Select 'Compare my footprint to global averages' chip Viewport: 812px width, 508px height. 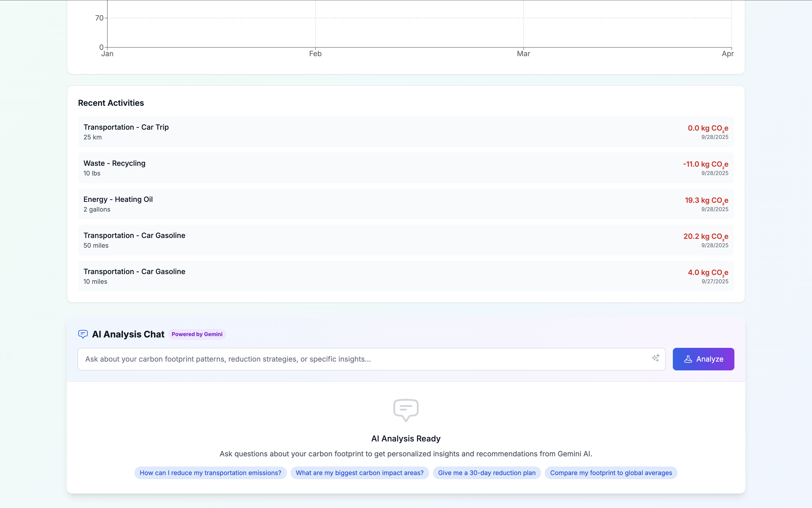click(611, 473)
